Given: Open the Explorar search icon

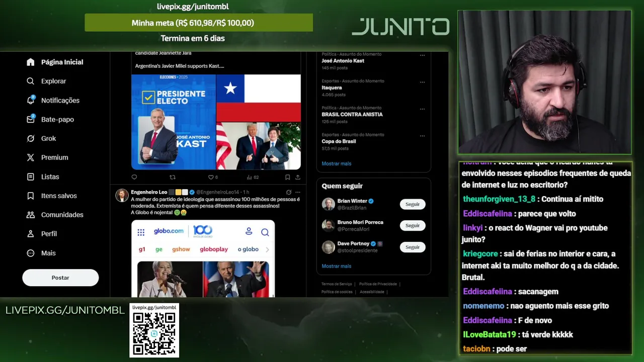Looking at the screenshot, I should [x=31, y=81].
